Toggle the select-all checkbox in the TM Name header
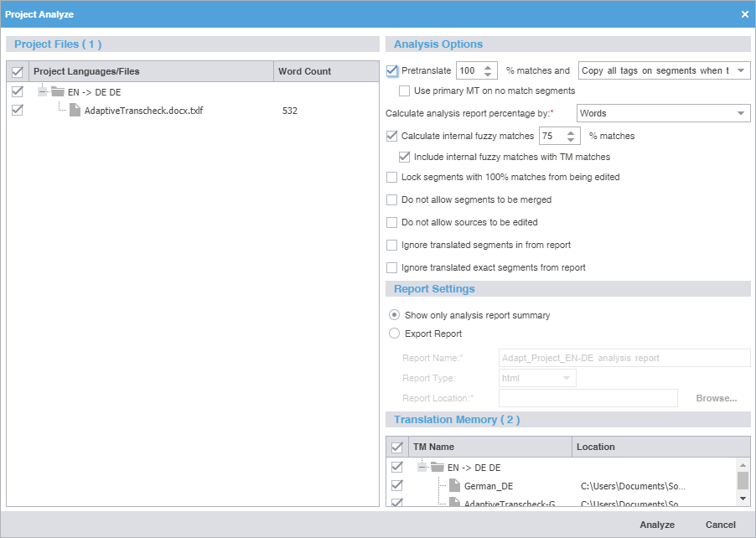The image size is (756, 538). pyautogui.click(x=396, y=447)
